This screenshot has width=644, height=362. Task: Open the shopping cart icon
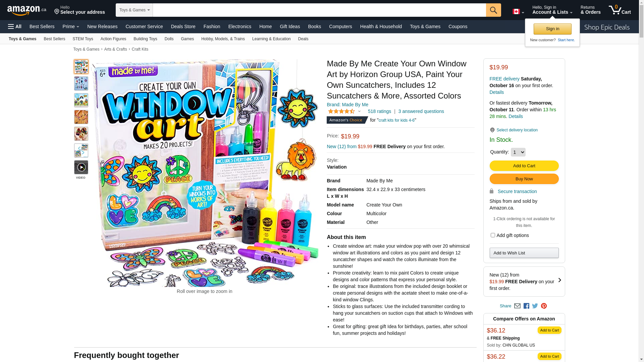click(x=620, y=10)
